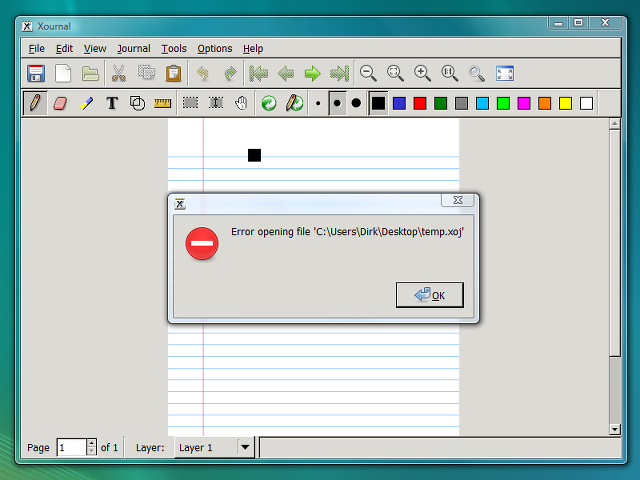Pick the yellow color swatch

click(566, 103)
